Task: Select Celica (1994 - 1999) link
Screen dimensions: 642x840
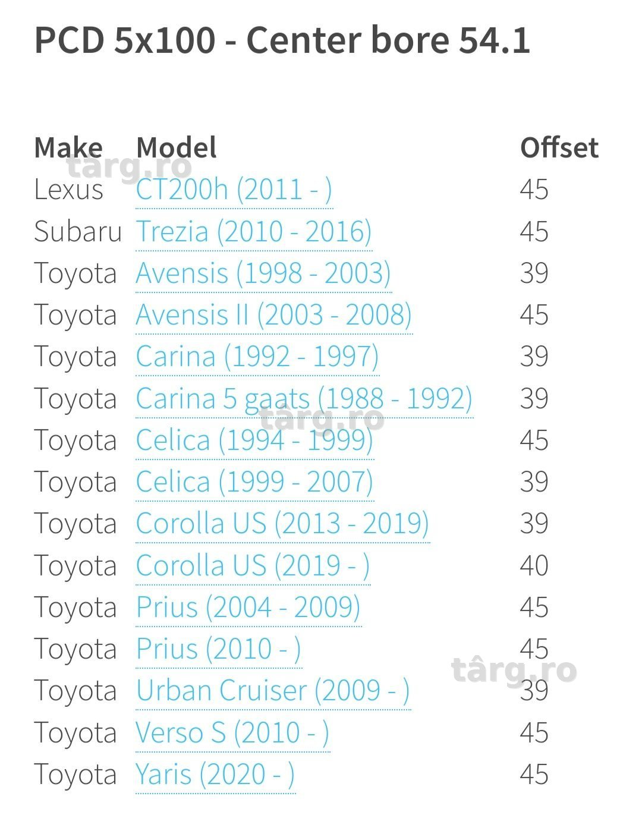Action: [x=254, y=441]
